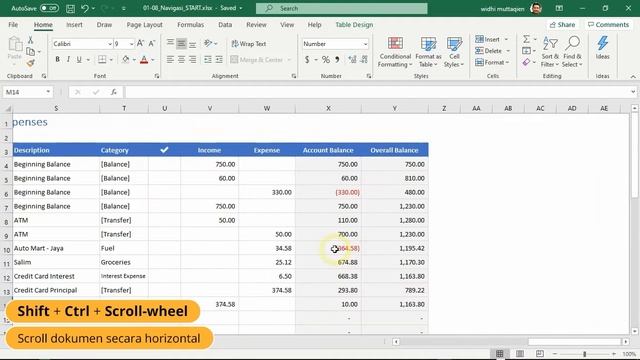Viewport: 640px width, 360px height.
Task: Open the File menu
Action: point(13,25)
